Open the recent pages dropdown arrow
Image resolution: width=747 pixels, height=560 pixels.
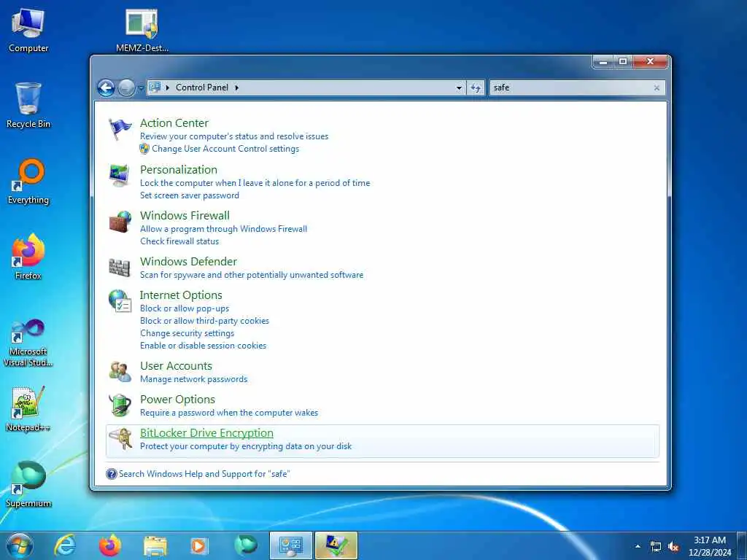coord(141,88)
